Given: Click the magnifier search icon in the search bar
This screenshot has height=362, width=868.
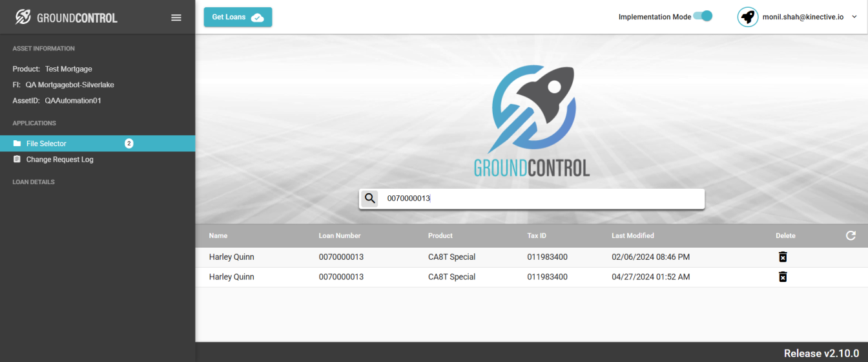Looking at the screenshot, I should [369, 198].
